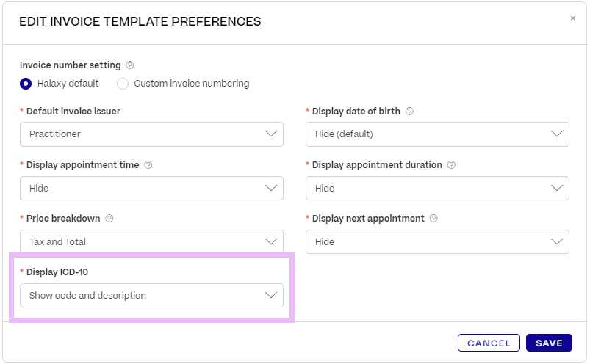
Task: Expand the Display next appointment dropdown
Action: [x=437, y=241]
